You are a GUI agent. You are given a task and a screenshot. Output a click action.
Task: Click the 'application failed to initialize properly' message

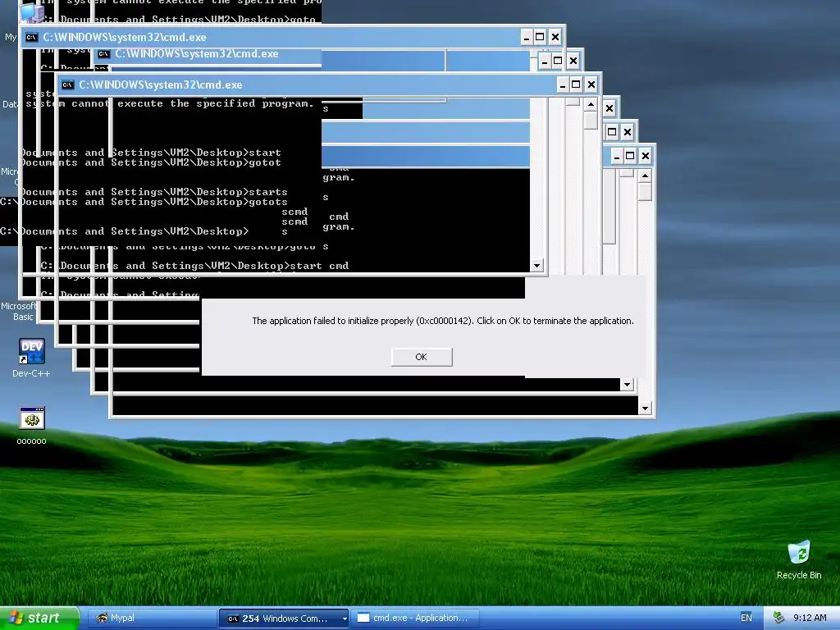(443, 321)
